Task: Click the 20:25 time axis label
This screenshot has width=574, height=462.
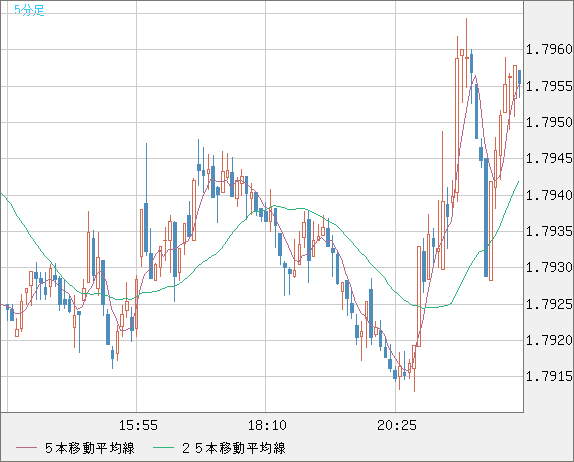Action: coord(397,425)
